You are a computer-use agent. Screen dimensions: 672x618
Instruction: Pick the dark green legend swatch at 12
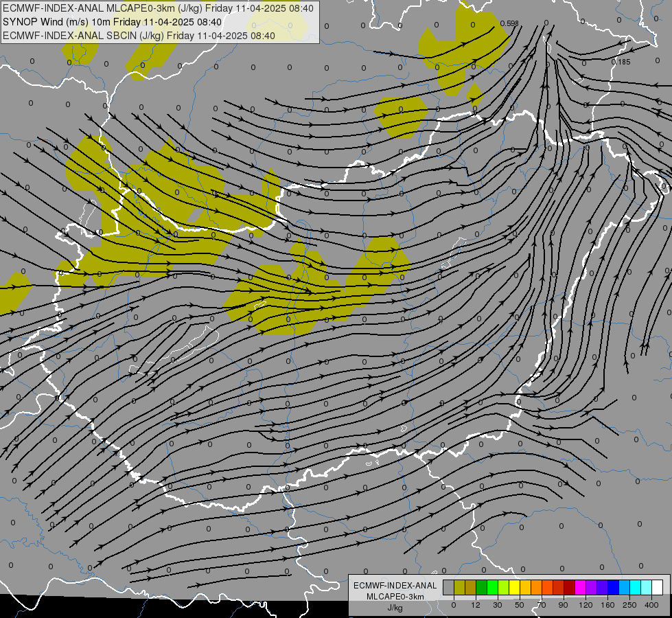pyautogui.click(x=481, y=587)
